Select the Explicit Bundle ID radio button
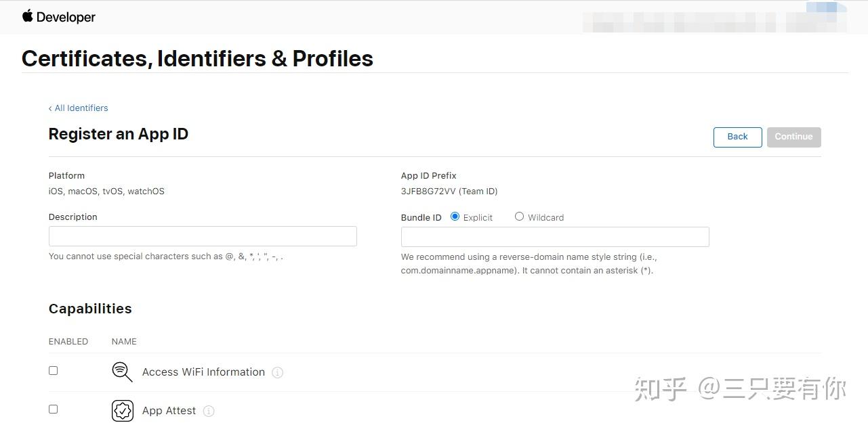 click(455, 216)
